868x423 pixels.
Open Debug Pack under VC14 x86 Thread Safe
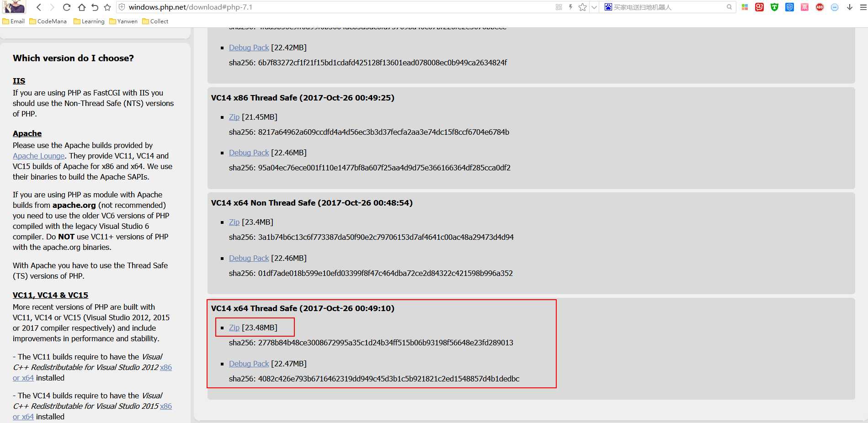point(249,153)
